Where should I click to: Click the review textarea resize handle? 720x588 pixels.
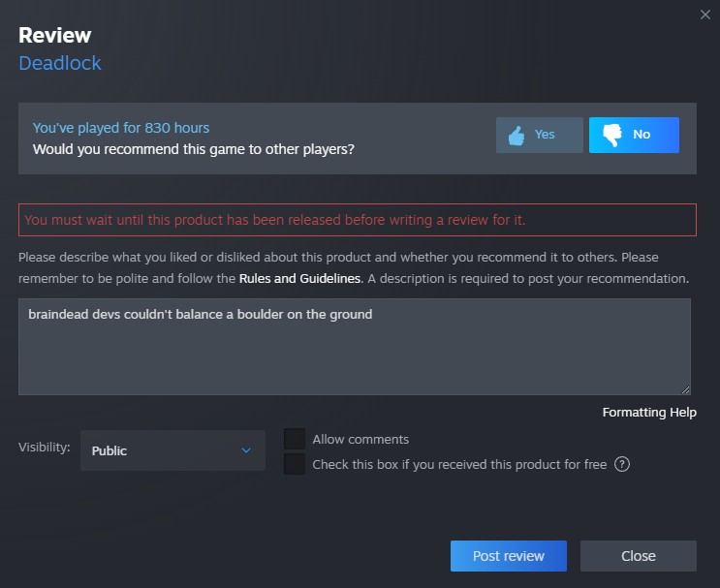pyautogui.click(x=685, y=389)
